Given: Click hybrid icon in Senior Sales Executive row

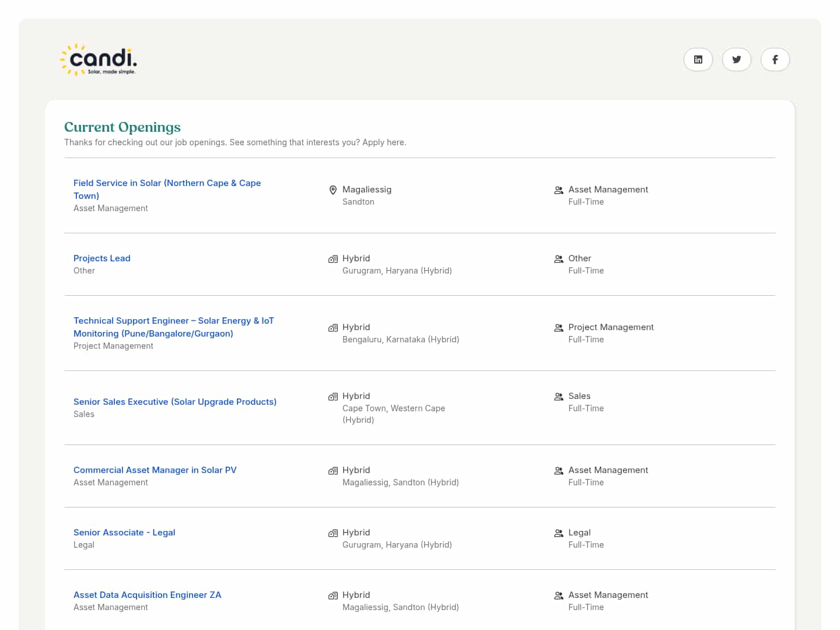Looking at the screenshot, I should [333, 397].
